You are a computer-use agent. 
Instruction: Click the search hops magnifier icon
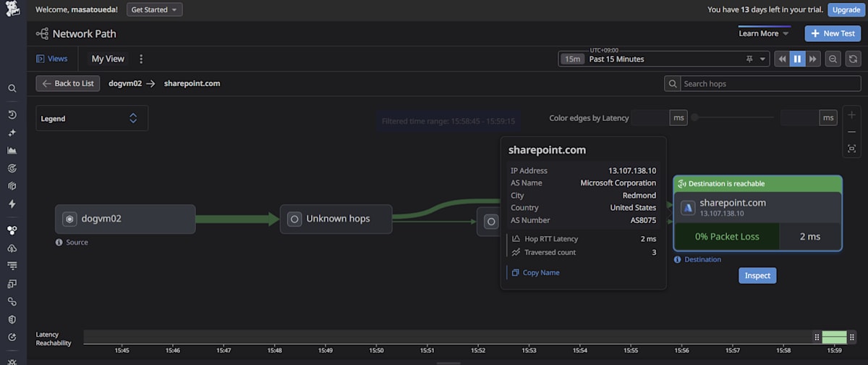pos(673,84)
